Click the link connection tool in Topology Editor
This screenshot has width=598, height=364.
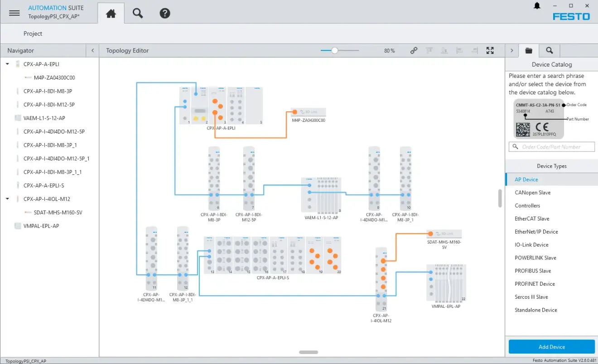pyautogui.click(x=414, y=51)
